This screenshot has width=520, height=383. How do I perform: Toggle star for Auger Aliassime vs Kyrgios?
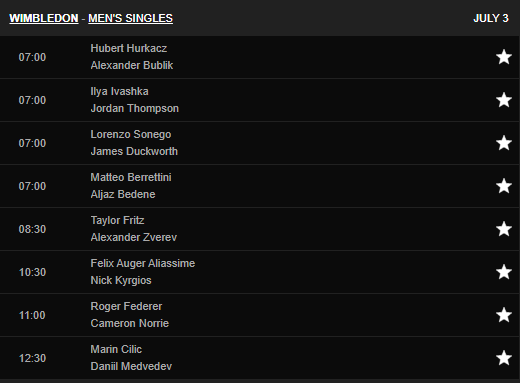point(504,272)
